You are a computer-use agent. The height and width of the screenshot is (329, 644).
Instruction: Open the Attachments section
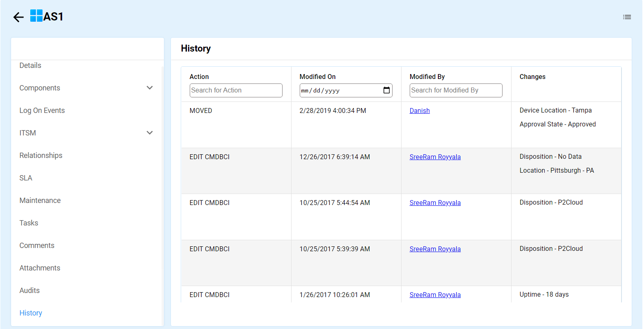pyautogui.click(x=40, y=268)
